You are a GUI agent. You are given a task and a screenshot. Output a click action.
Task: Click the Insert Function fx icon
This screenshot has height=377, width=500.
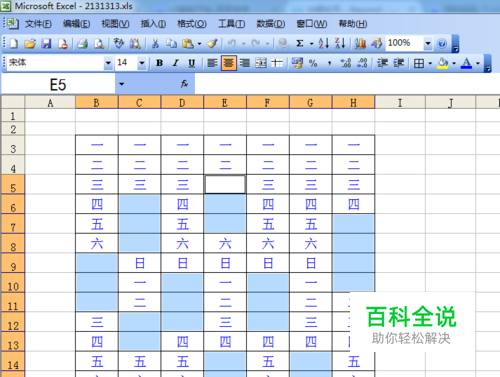[184, 84]
